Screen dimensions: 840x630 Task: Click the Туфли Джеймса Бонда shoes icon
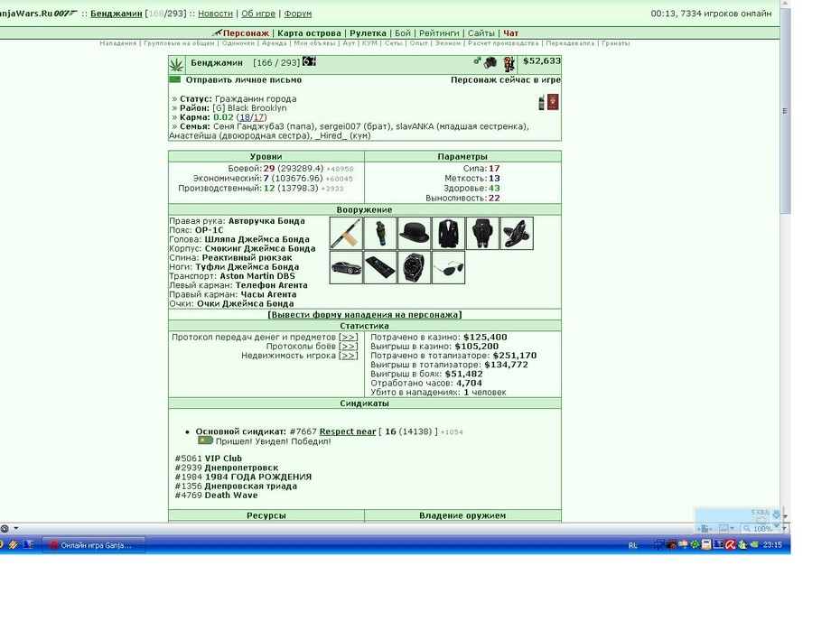click(517, 234)
